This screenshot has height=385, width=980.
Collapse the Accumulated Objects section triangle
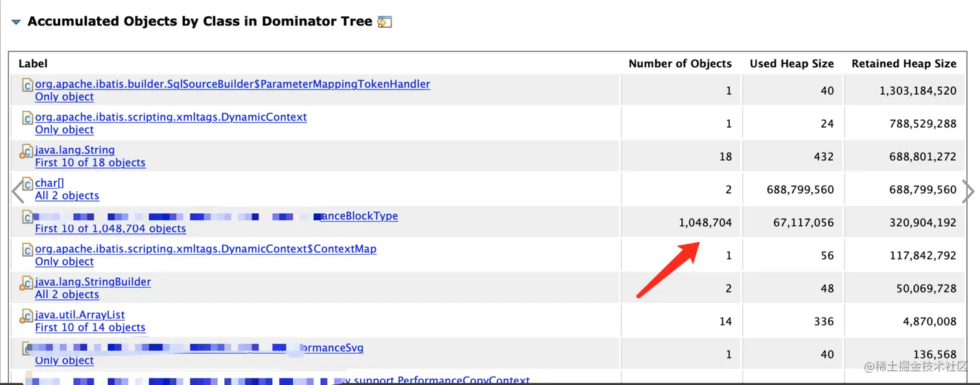point(16,23)
